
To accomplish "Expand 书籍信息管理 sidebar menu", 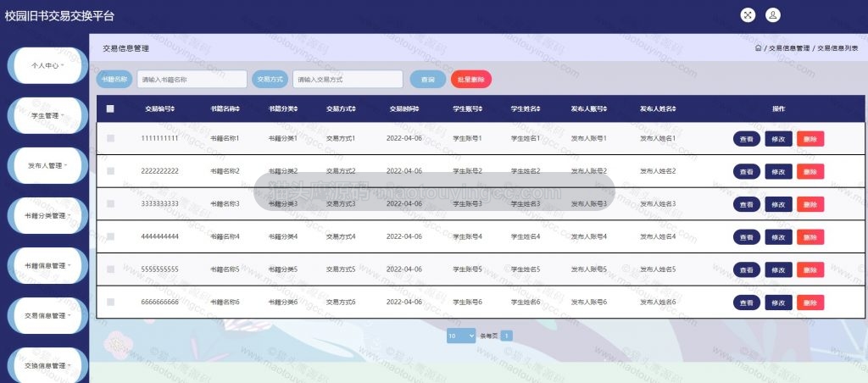I will click(x=47, y=265).
